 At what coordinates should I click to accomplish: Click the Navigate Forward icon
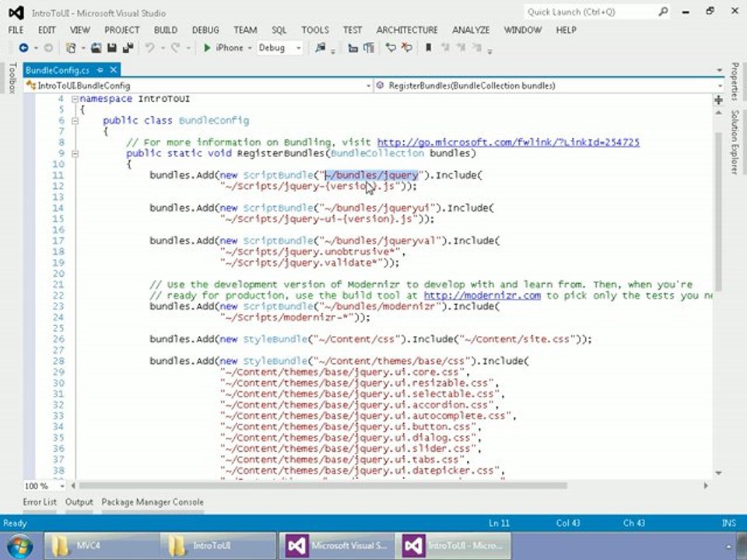pyautogui.click(x=48, y=47)
